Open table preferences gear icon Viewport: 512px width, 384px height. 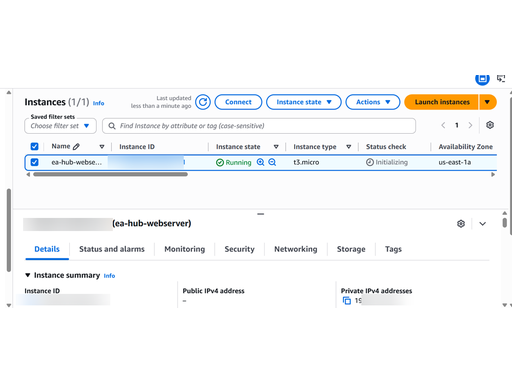tap(490, 125)
